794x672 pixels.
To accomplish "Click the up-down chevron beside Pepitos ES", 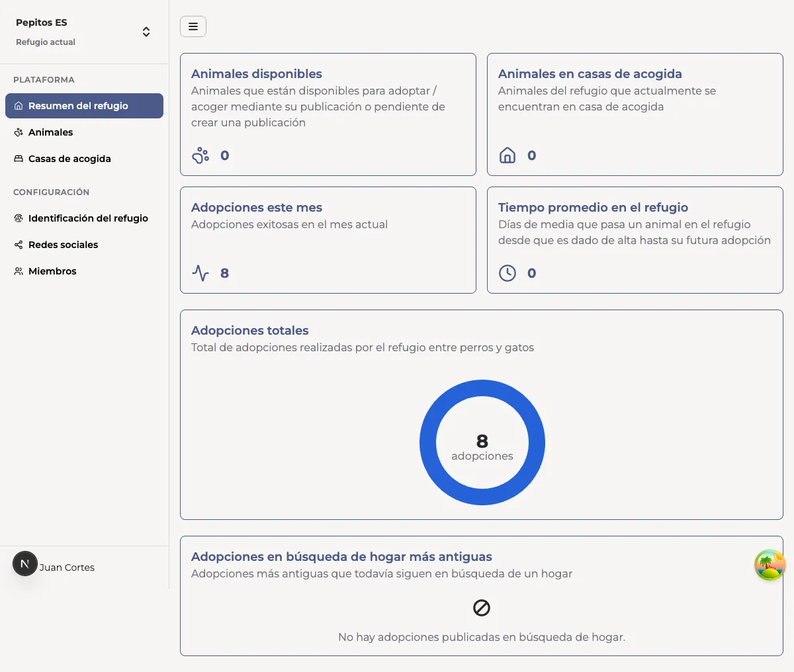I will click(x=146, y=32).
